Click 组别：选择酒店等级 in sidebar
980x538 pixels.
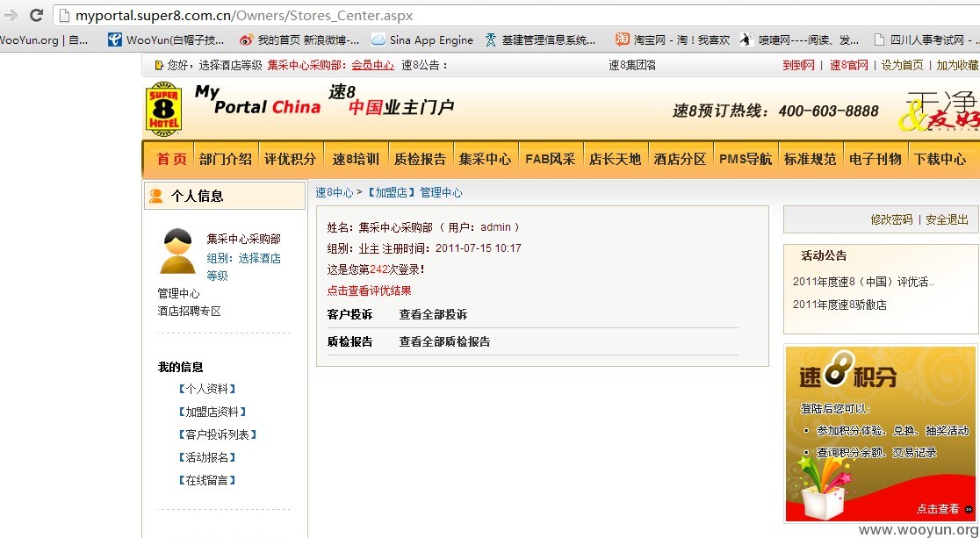coord(244,267)
